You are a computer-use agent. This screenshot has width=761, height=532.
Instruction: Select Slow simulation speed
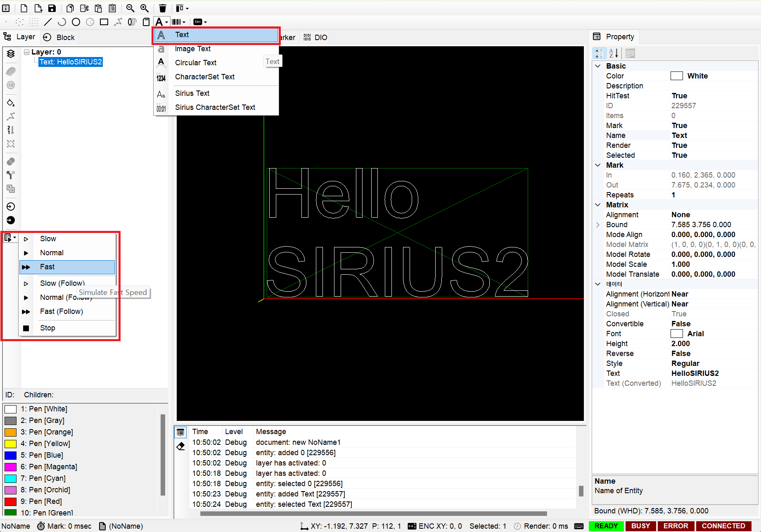click(67, 239)
